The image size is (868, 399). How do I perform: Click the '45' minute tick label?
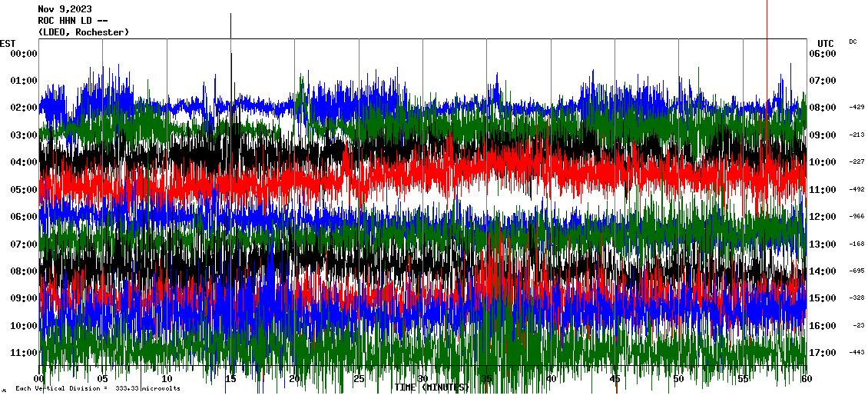click(x=615, y=379)
